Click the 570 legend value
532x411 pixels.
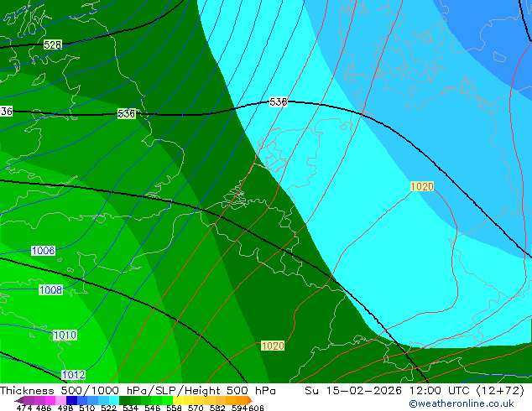196,408
